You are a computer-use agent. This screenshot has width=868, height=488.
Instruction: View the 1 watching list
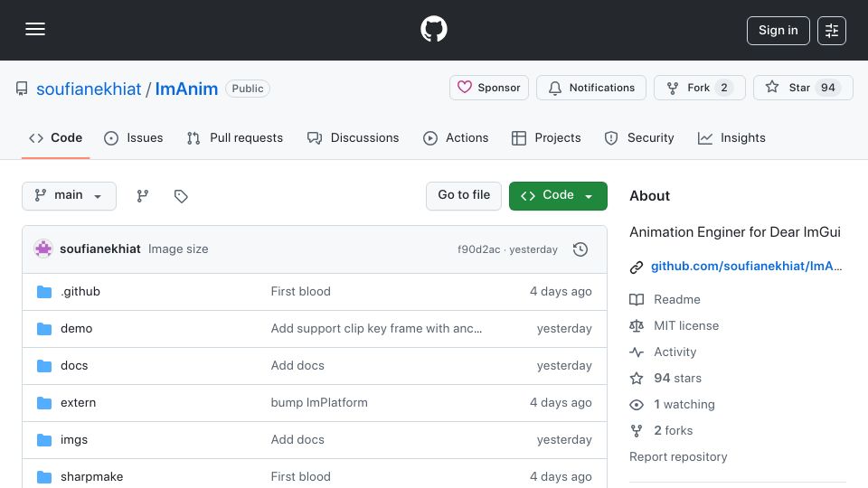point(684,405)
